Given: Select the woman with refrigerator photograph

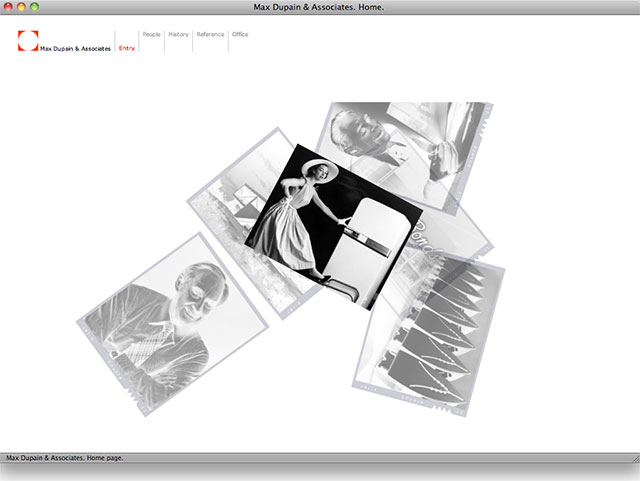Looking at the screenshot, I should [x=333, y=227].
